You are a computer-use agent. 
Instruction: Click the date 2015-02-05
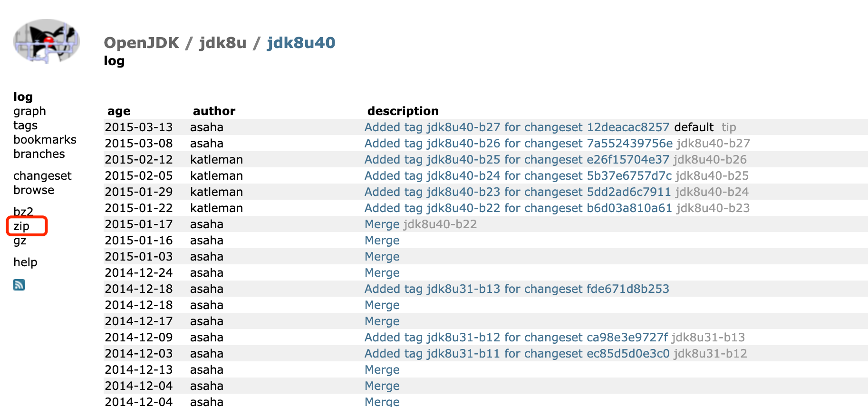139,176
